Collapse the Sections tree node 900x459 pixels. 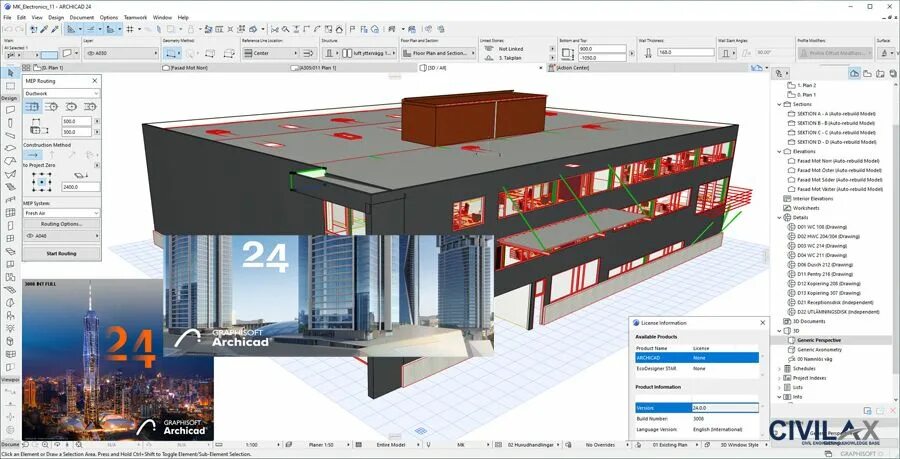click(x=779, y=104)
